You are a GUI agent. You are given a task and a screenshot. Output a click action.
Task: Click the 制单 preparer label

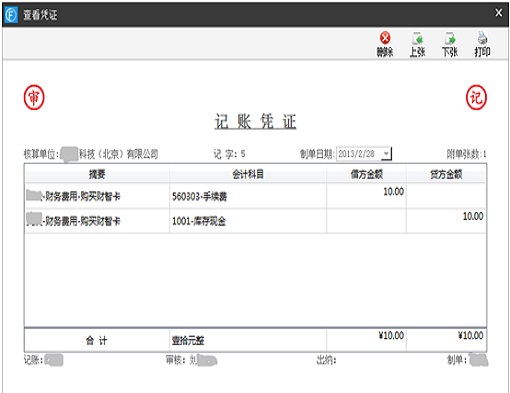pyautogui.click(x=457, y=360)
